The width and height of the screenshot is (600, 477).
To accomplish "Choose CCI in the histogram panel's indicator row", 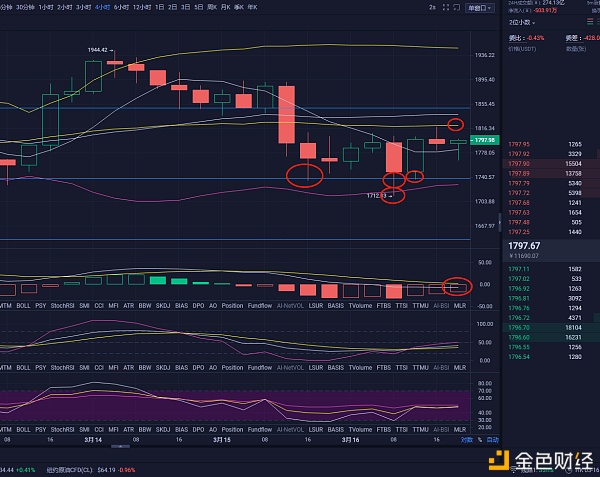I will (99, 306).
